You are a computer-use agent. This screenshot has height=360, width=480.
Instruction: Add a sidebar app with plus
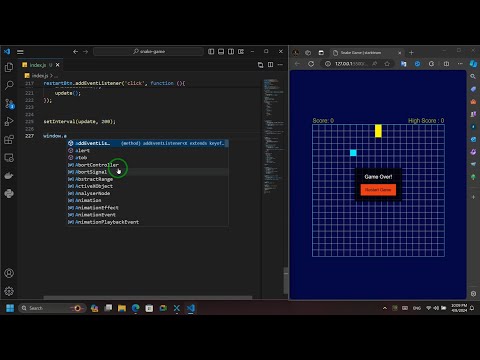[x=473, y=197]
